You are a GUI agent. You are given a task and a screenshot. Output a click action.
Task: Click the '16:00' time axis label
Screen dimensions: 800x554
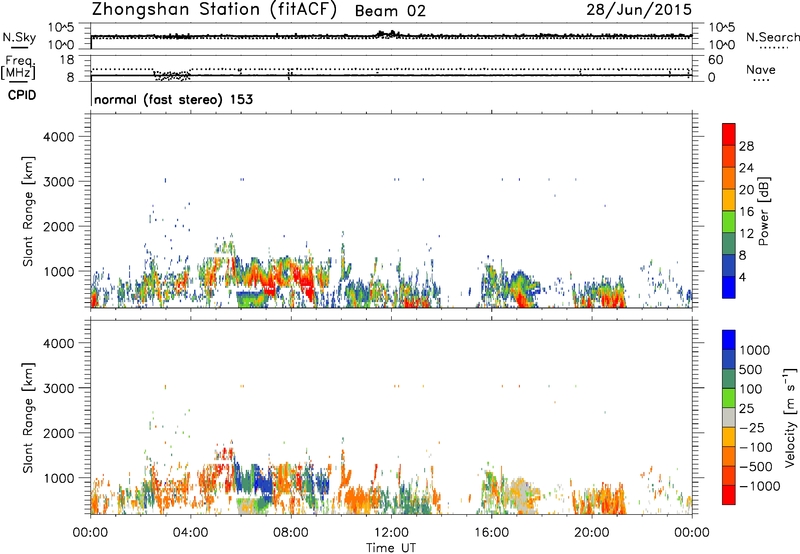coord(491,533)
